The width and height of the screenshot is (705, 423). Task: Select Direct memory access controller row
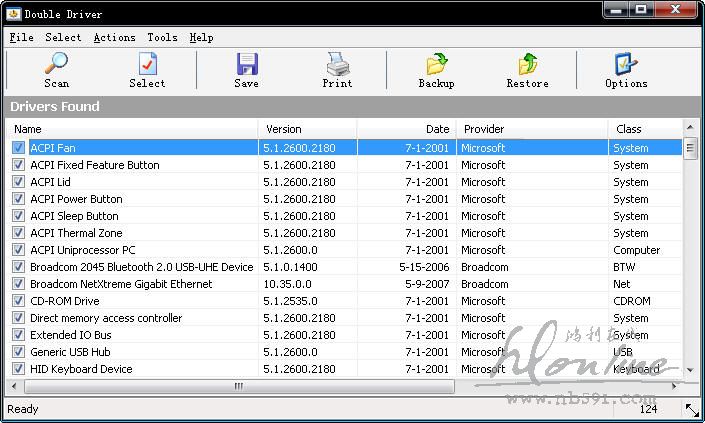pos(106,318)
